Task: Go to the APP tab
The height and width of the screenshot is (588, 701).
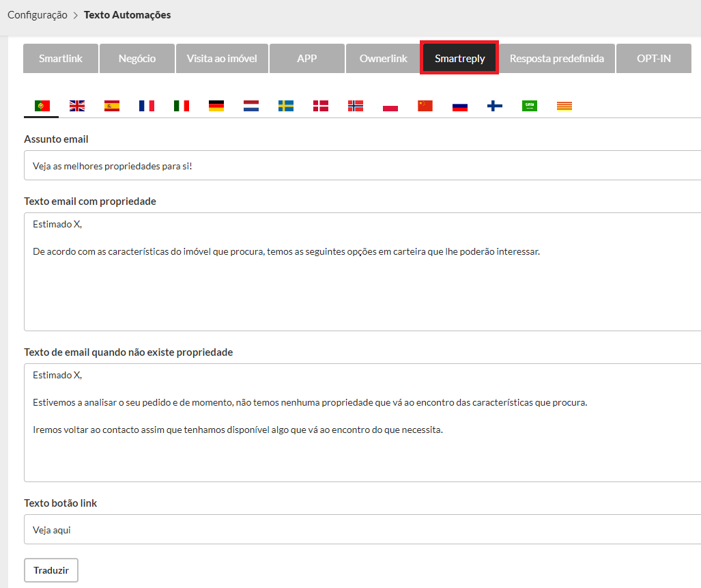Action: (x=307, y=59)
